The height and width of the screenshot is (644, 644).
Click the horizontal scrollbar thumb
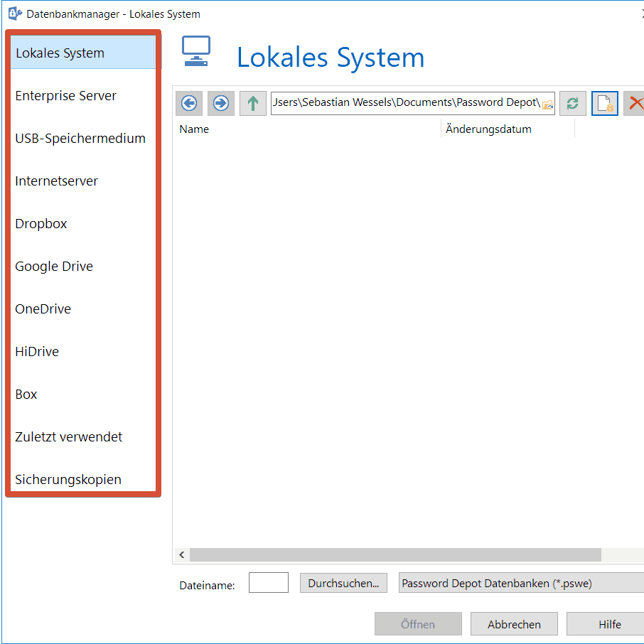tap(395, 555)
